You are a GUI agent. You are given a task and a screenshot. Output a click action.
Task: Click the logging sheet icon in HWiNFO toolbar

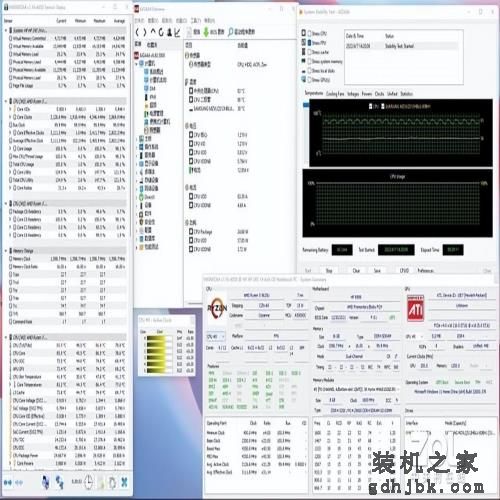coord(102,482)
